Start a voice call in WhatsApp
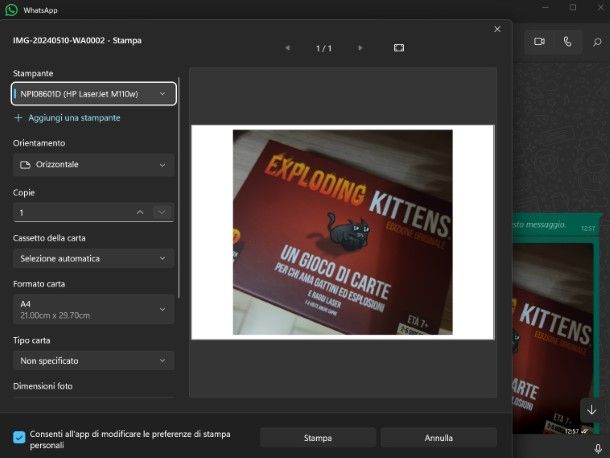 click(x=568, y=41)
